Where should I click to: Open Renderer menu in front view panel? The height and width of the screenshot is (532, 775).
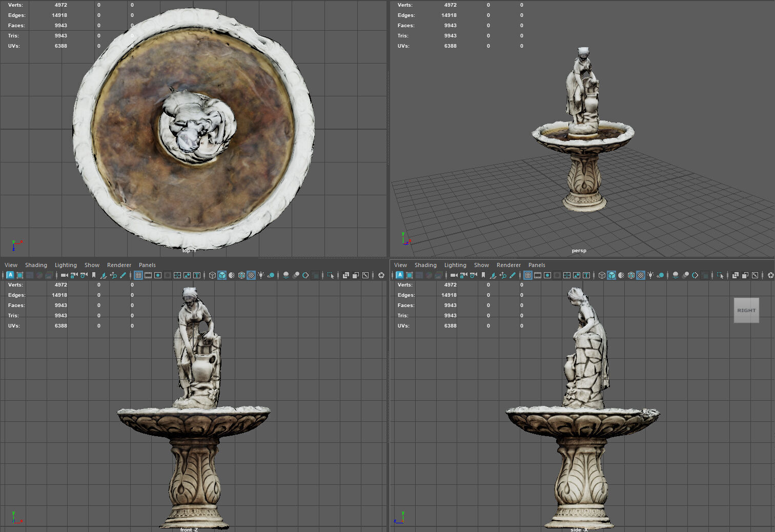[x=119, y=265]
